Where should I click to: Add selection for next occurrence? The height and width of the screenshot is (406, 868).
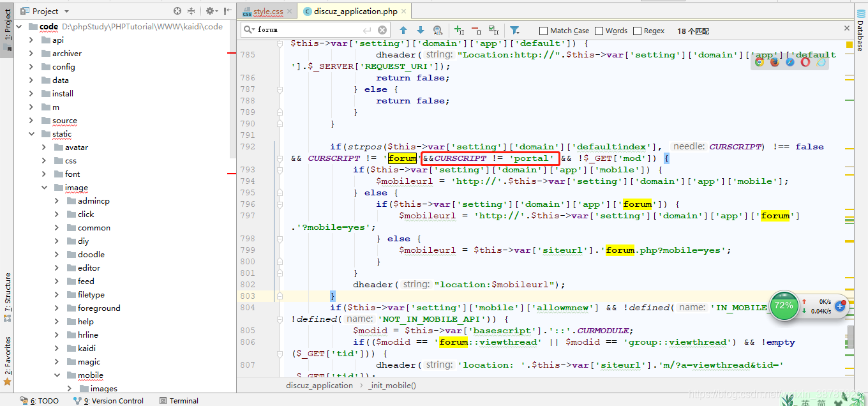(x=459, y=30)
